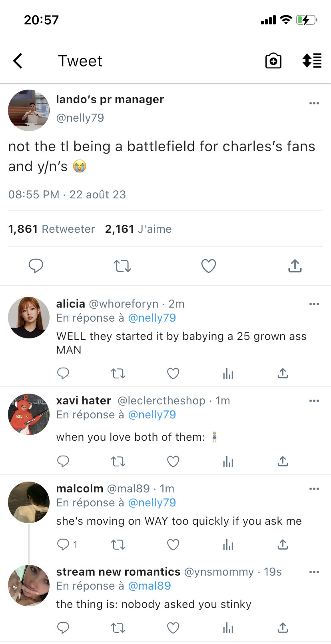331x644 pixels.
Task: View the 2,161 J'aime list
Action: (138, 229)
